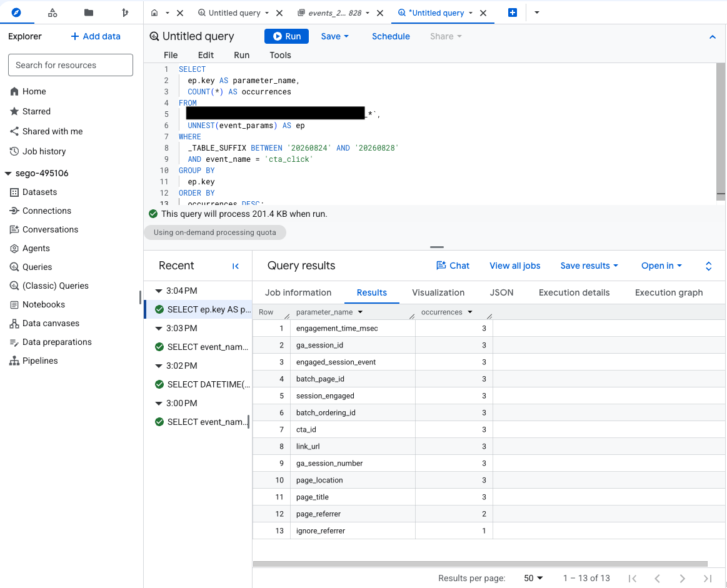Viewport: 727px width, 588px height.
Task: Expand results pane with up-down arrows icon
Action: pyautogui.click(x=708, y=266)
